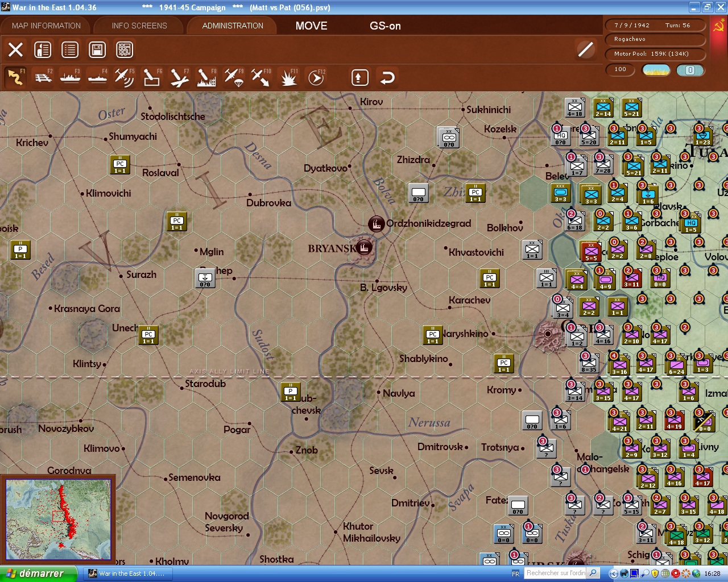Select the grey 0?0 unit south of Kirov

point(448,137)
